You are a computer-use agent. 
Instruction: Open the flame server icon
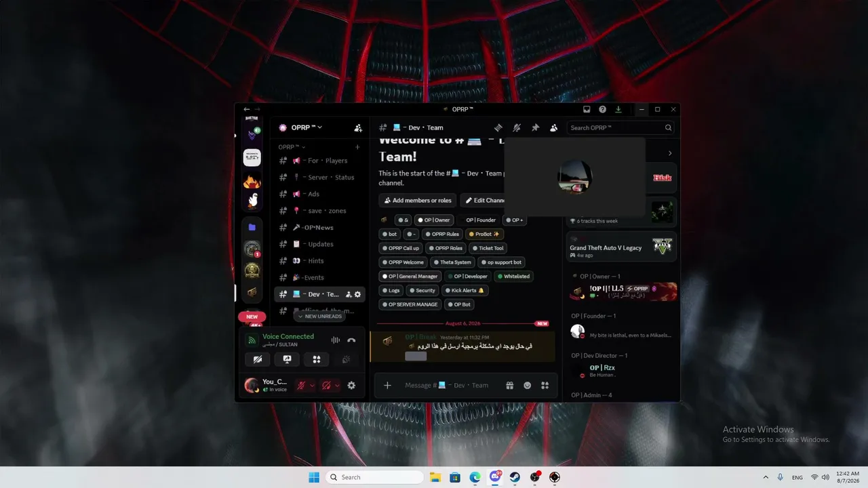(x=252, y=180)
